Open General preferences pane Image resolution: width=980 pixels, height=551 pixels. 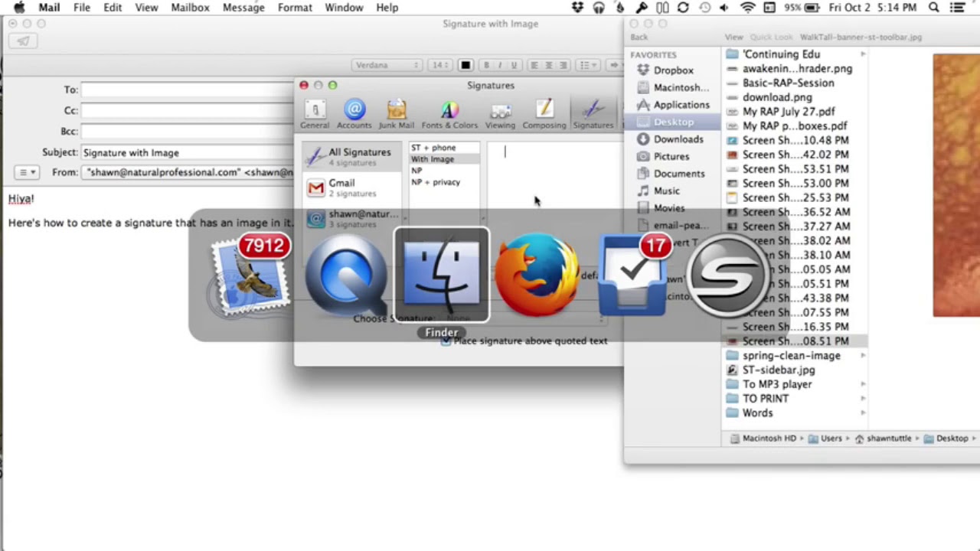315,114
